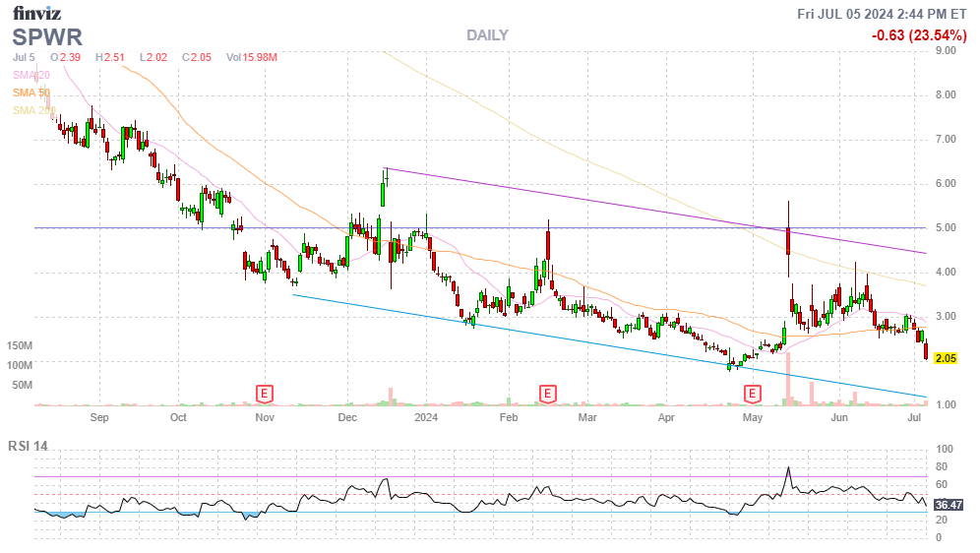The width and height of the screenshot is (980, 553).
Task: Click the yellow 2.05 current price tag
Action: click(x=946, y=358)
